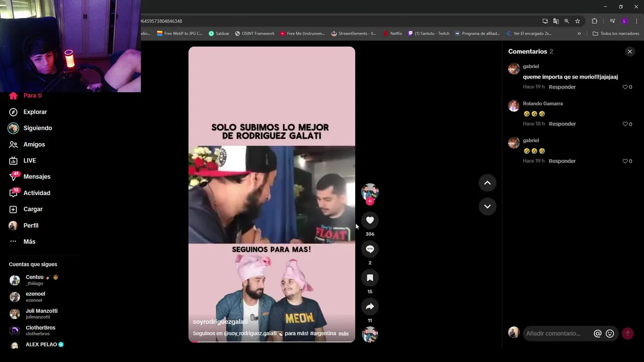Open ezenoel followed account
Screen dimensions: 644x362
(x=28, y=297)
